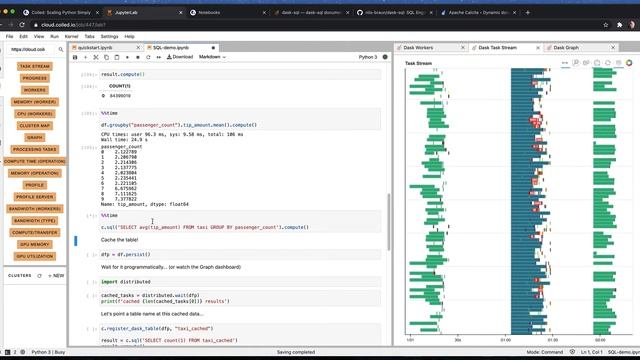Cut selected cell with the scissors icon
Image resolution: width=640 pixels, height=360 pixels.
tap(96, 57)
